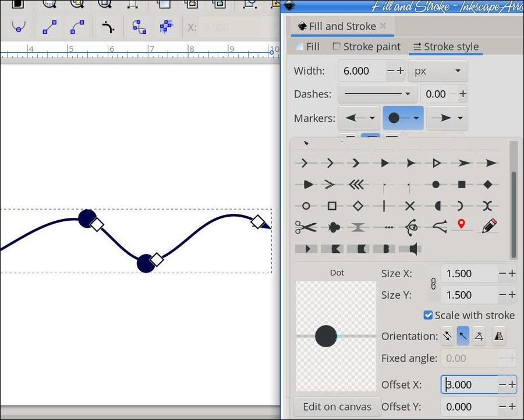Select the pencil marker at list end

pyautogui.click(x=489, y=226)
